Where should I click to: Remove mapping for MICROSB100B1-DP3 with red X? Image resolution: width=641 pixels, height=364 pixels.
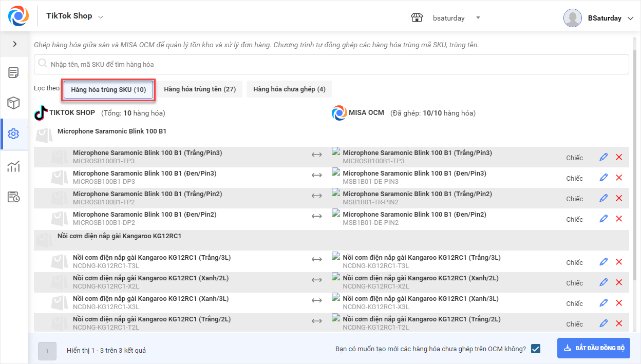[x=619, y=178]
